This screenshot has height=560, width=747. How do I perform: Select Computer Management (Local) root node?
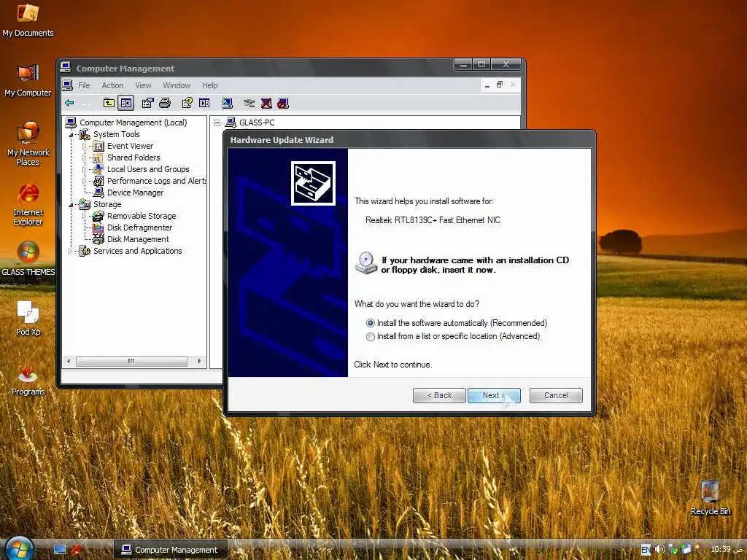133,122
